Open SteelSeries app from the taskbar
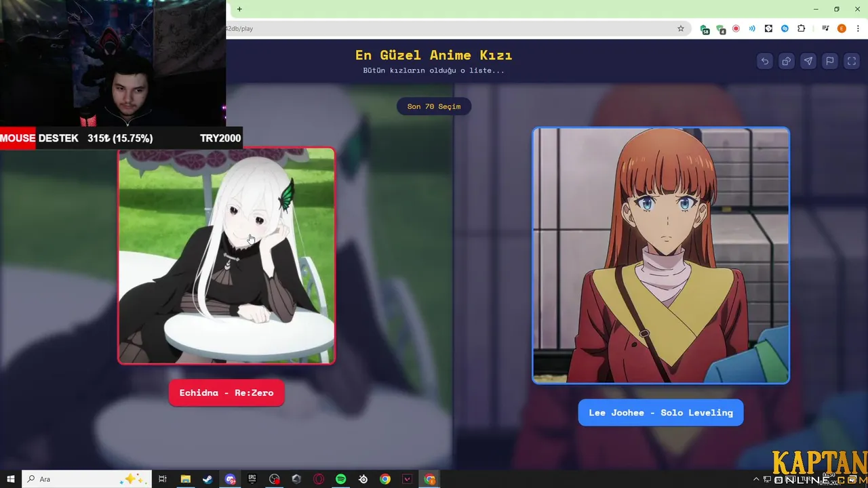Image resolution: width=868 pixels, height=488 pixels. (x=363, y=479)
